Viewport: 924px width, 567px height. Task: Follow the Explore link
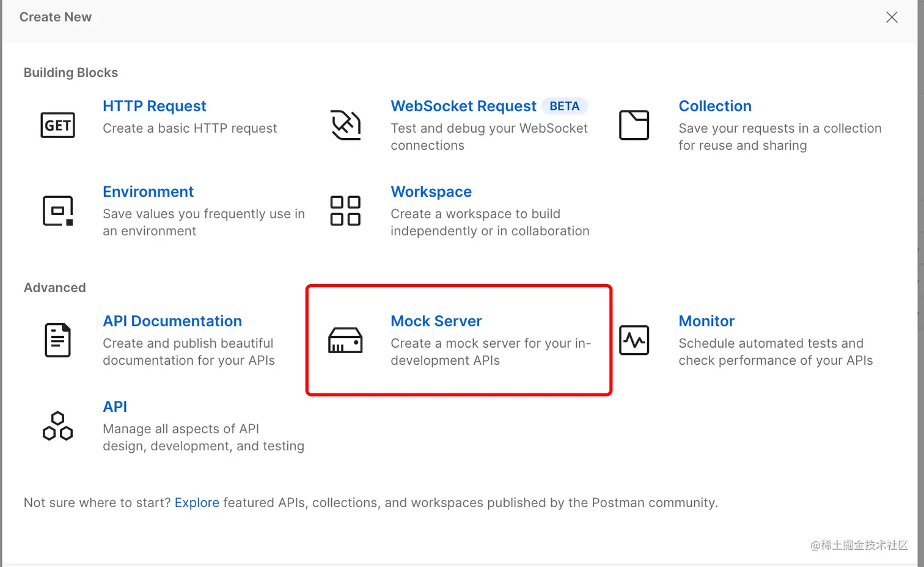pyautogui.click(x=197, y=503)
